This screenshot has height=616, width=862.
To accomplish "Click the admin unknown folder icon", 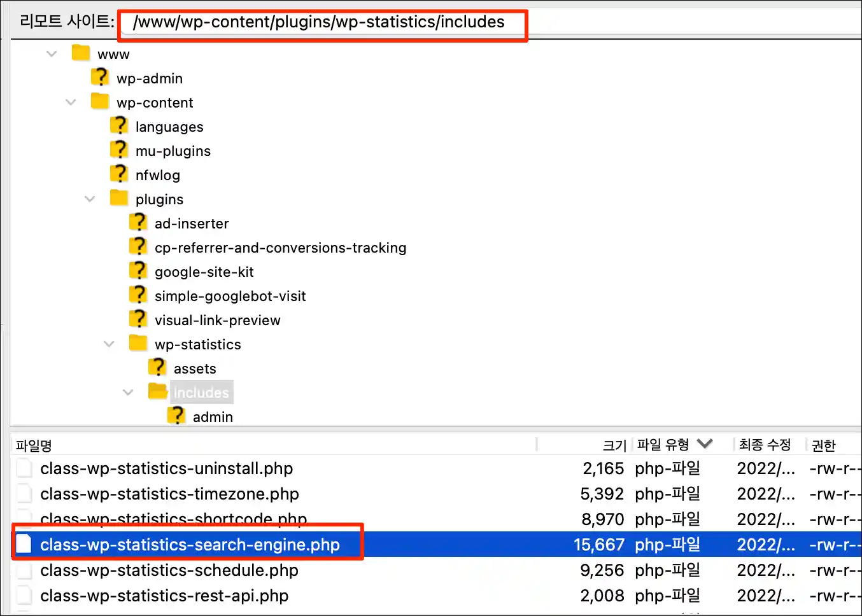I will [x=176, y=416].
